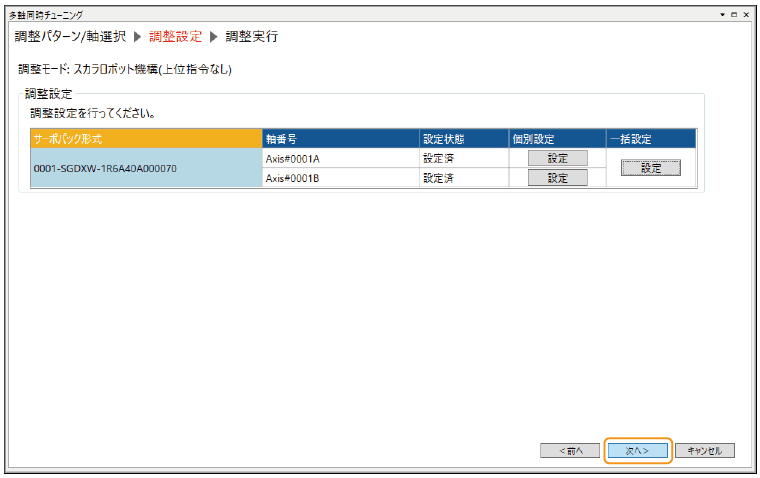The image size is (760, 478).
Task: Open the title bar dropdown arrow menu
Action: point(723,16)
